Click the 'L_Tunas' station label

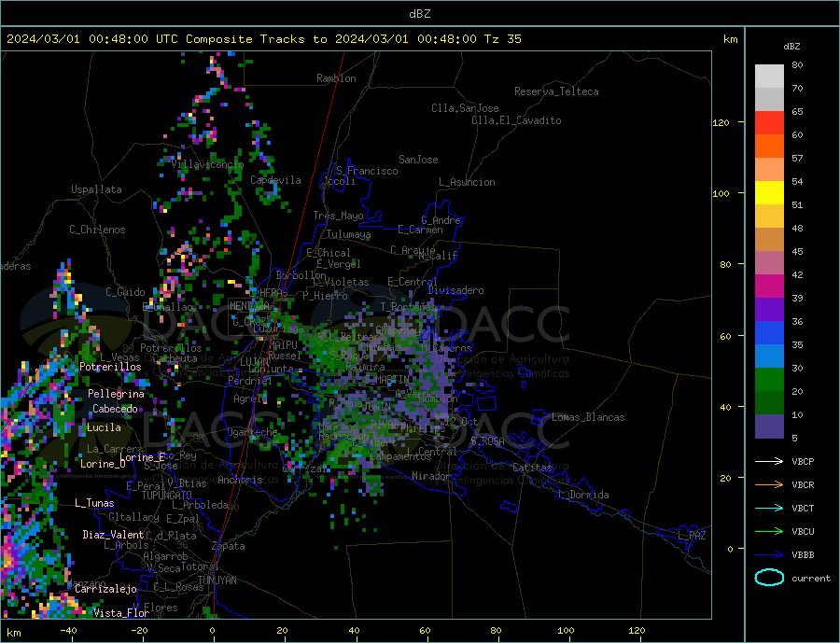[x=94, y=503]
